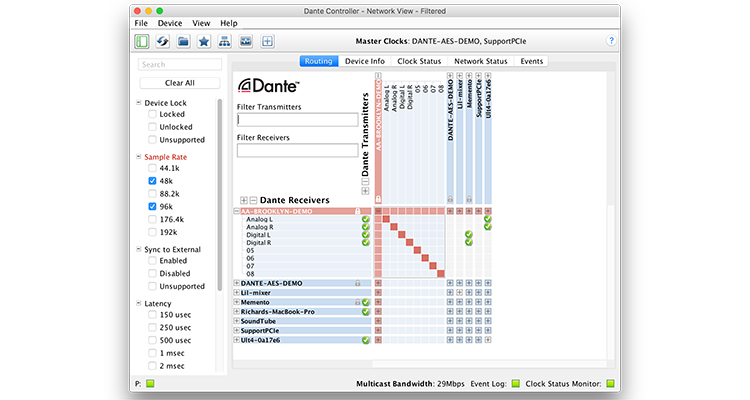The image size is (750, 400).
Task: Click the routing grid vertical scrollbar
Action: 610,282
